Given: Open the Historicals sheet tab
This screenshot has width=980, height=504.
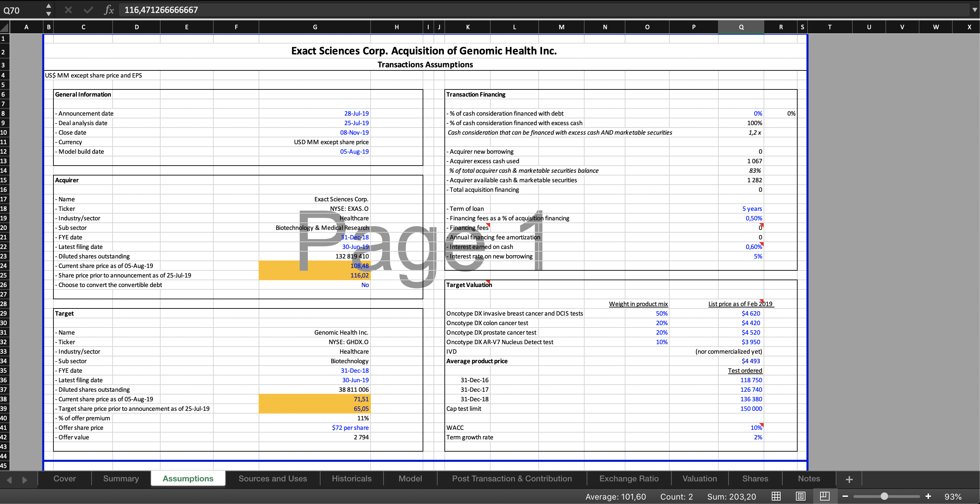Looking at the screenshot, I should tap(352, 478).
